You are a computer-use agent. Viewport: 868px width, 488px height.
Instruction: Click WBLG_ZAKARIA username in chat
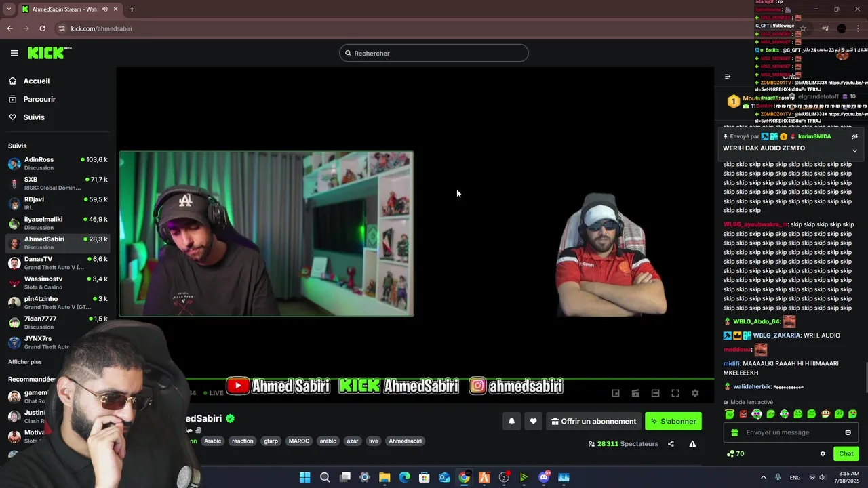click(x=776, y=335)
